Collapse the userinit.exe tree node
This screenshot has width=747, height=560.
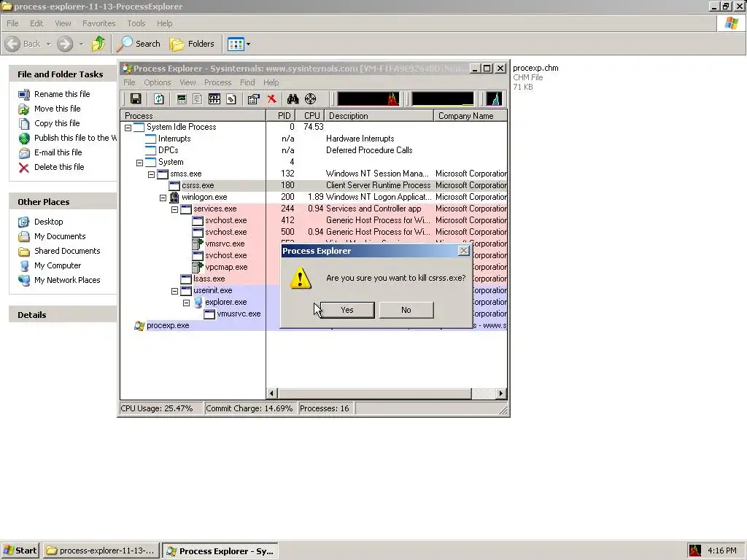tap(175, 291)
